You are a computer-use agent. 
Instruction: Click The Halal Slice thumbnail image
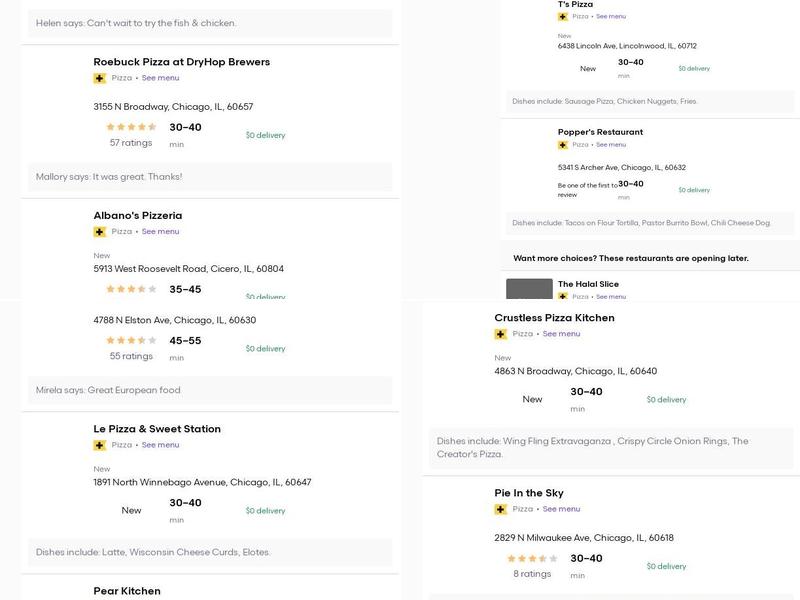point(529,289)
